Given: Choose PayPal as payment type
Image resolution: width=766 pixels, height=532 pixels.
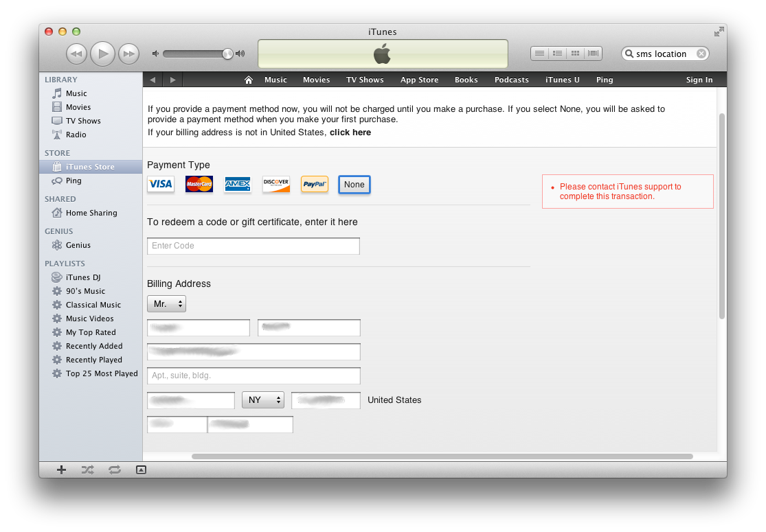Looking at the screenshot, I should point(314,184).
